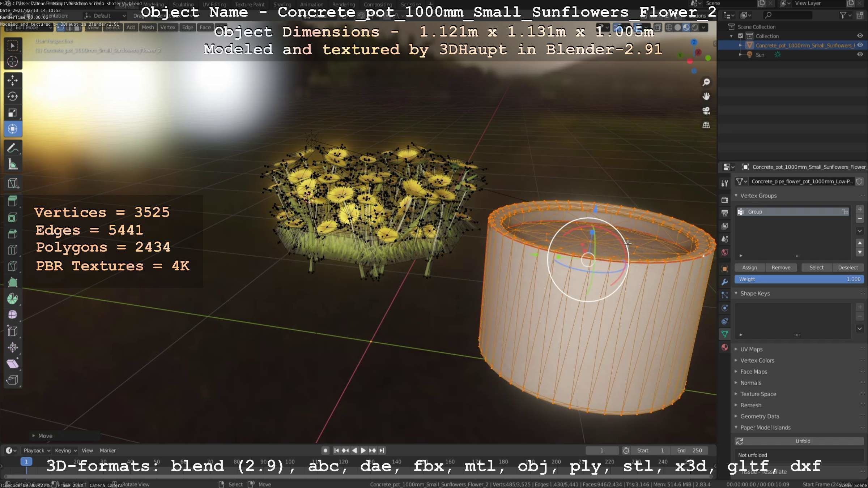Select the Bevel tool
Screen dimensions: 868x488
pyautogui.click(x=13, y=234)
